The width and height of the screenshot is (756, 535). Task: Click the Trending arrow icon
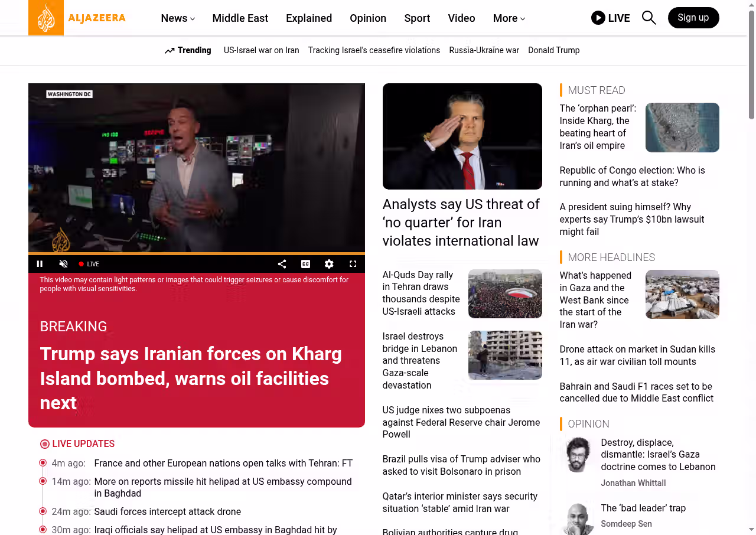pos(170,51)
